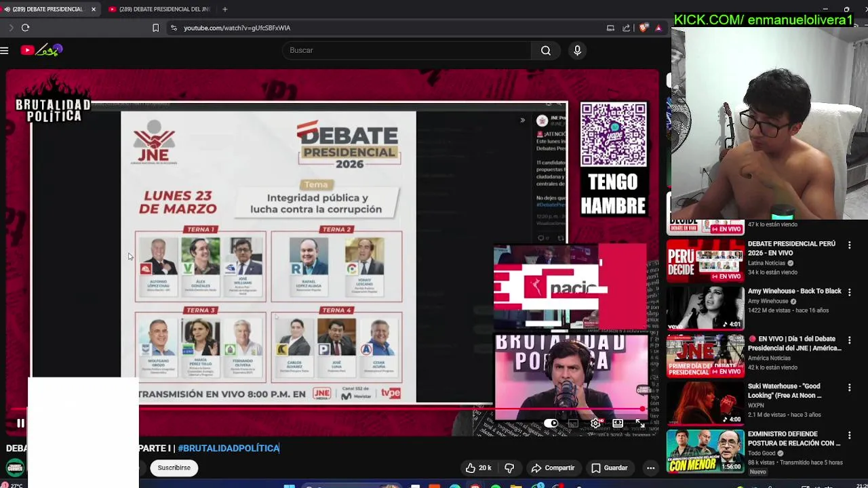Open Windows Start button in taskbar

(290, 485)
